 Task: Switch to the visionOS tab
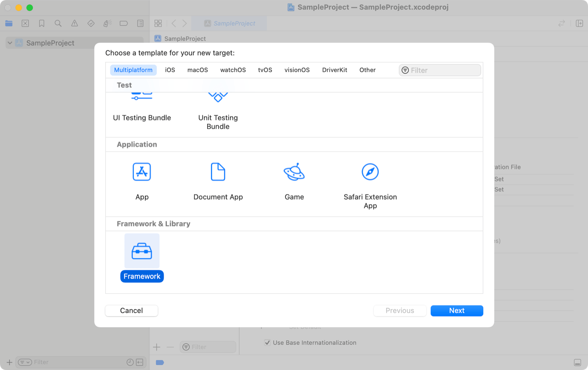(x=297, y=70)
